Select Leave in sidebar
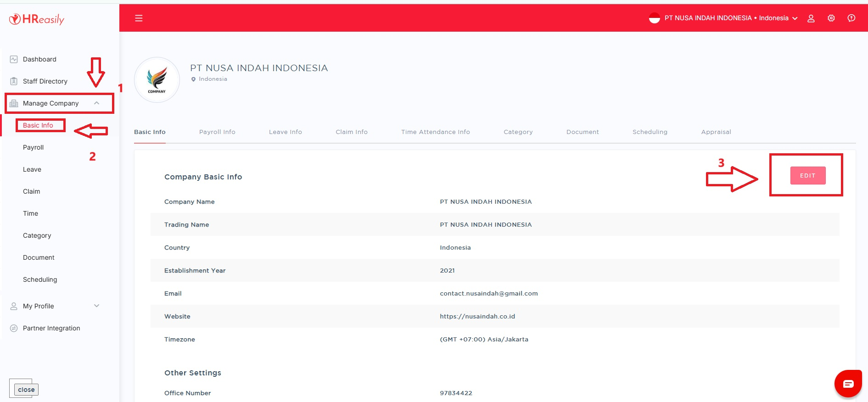This screenshot has width=868, height=402. [32, 169]
